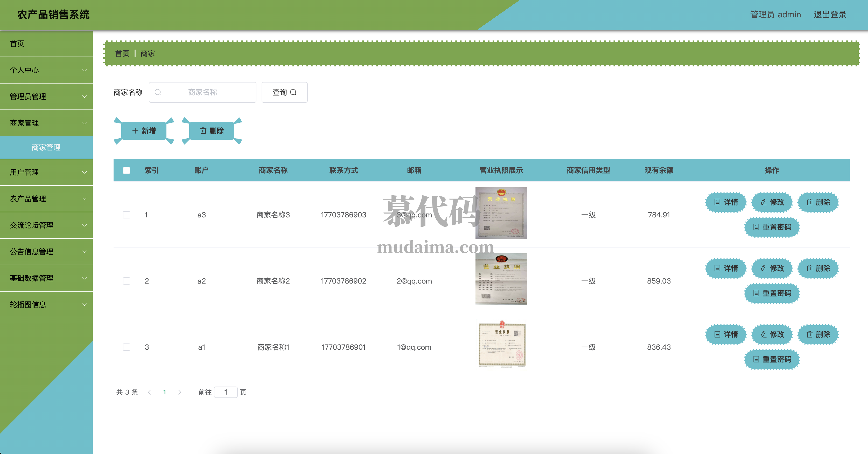Screen dimensions: 868x454
Task: Expand the 农产品管理 sidebar menu
Action: [x=46, y=199]
